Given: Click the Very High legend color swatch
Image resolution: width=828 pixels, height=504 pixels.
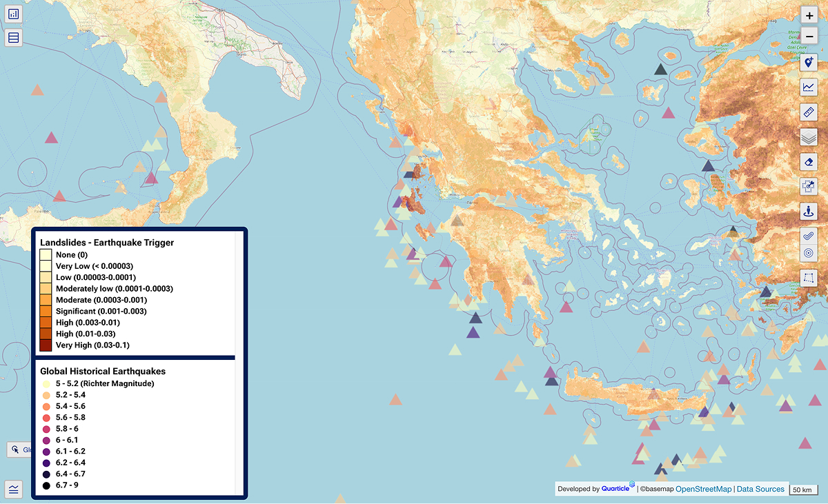Looking at the screenshot, I should (x=45, y=345).
